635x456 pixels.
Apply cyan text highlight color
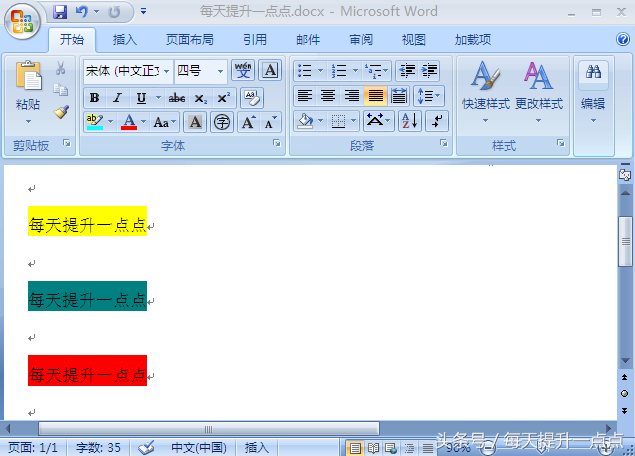95,121
